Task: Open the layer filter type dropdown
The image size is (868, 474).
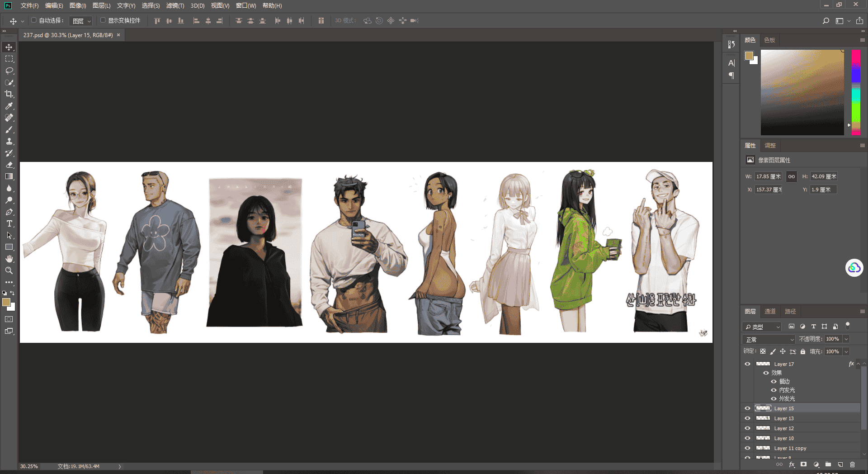Action: [x=762, y=327]
